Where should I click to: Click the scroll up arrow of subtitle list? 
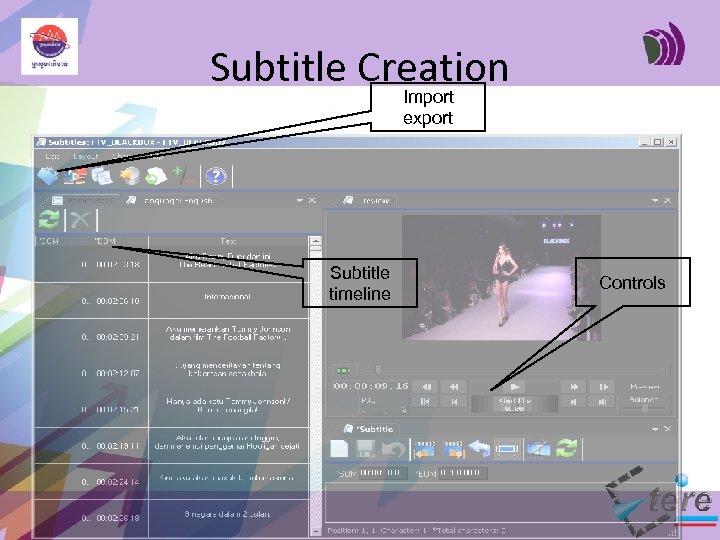(315, 241)
